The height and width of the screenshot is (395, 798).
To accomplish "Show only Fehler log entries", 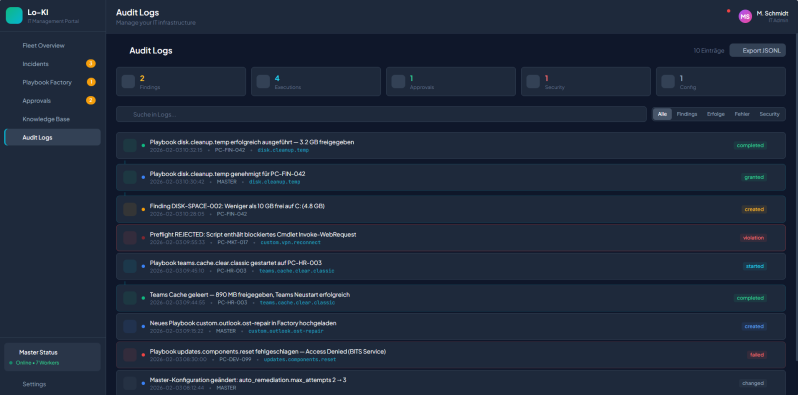I will point(742,114).
